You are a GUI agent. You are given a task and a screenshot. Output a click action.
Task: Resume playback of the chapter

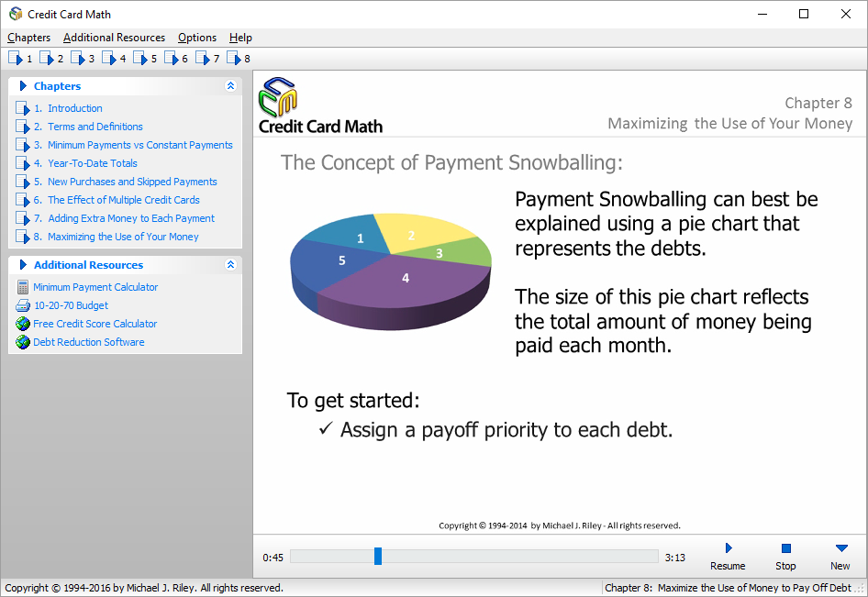coord(728,556)
